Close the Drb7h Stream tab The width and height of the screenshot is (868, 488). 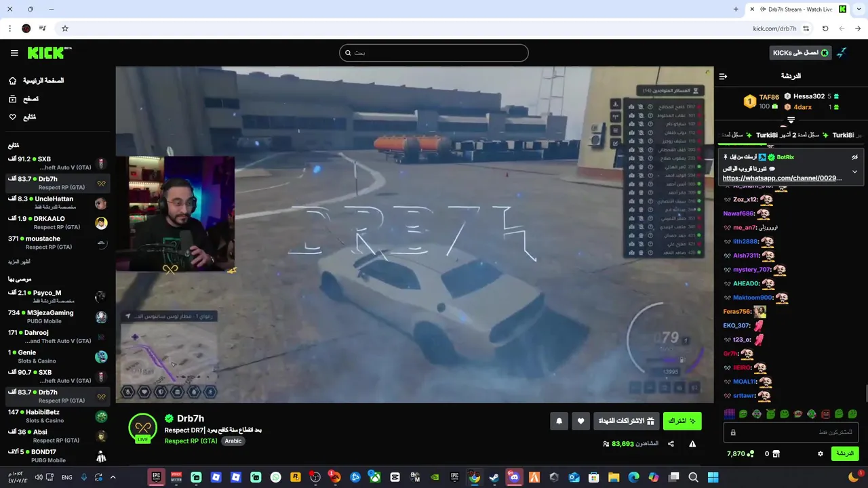pyautogui.click(x=752, y=9)
